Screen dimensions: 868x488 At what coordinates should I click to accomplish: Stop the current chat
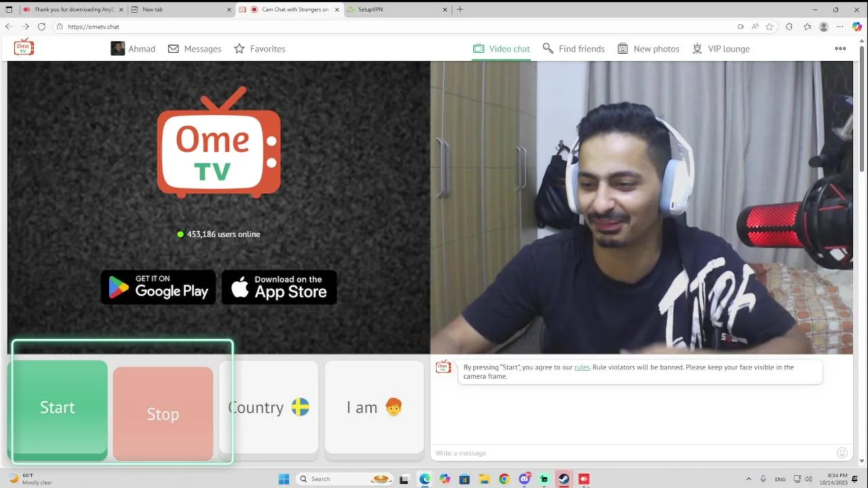pyautogui.click(x=163, y=414)
